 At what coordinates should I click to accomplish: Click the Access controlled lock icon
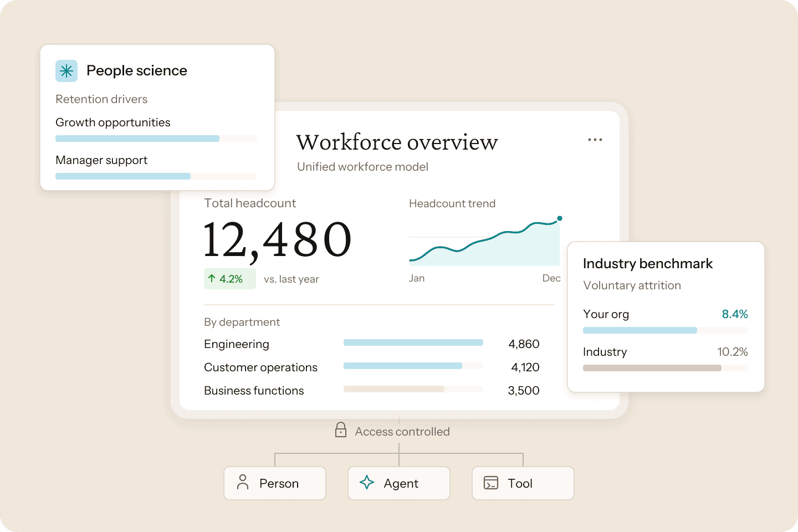click(341, 430)
